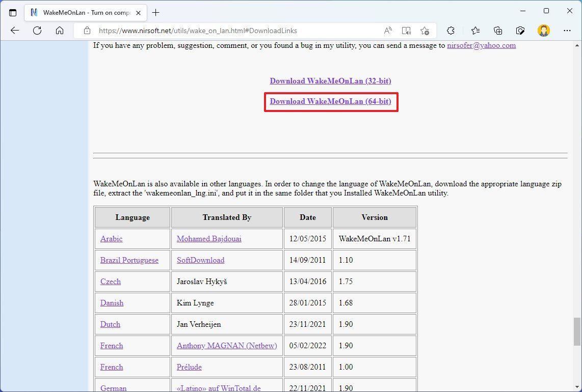Enter Immersive Reader mode

[406, 31]
